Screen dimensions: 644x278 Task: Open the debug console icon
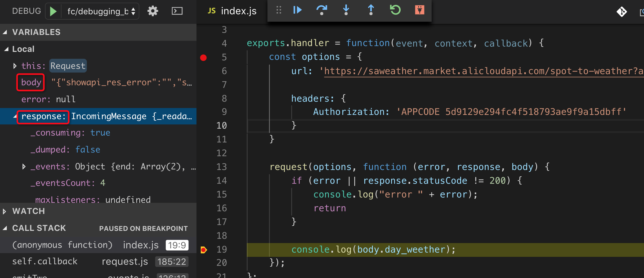(177, 11)
